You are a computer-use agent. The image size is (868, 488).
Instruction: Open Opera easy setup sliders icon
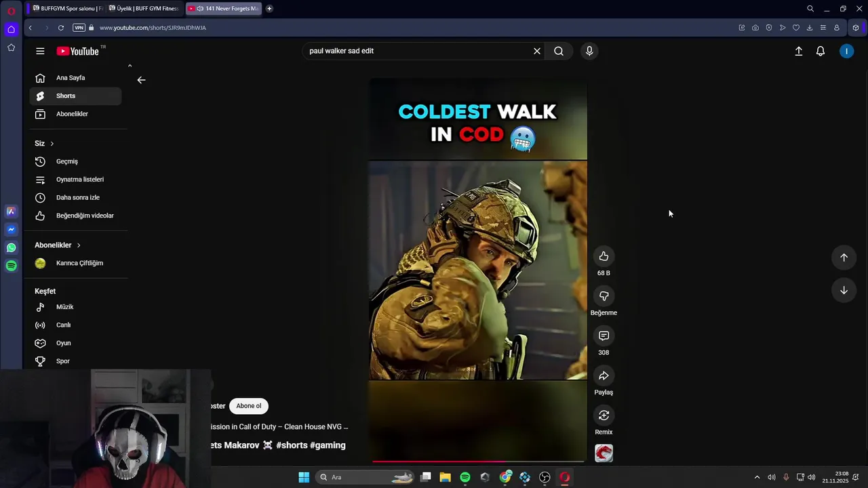tap(823, 28)
